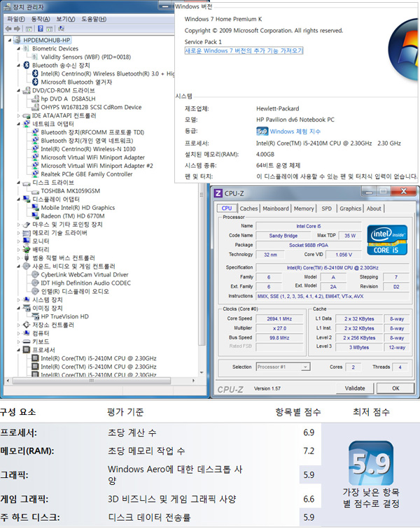Select Microsoft Virtual WiFi Miniport Adapter #2

(97, 166)
